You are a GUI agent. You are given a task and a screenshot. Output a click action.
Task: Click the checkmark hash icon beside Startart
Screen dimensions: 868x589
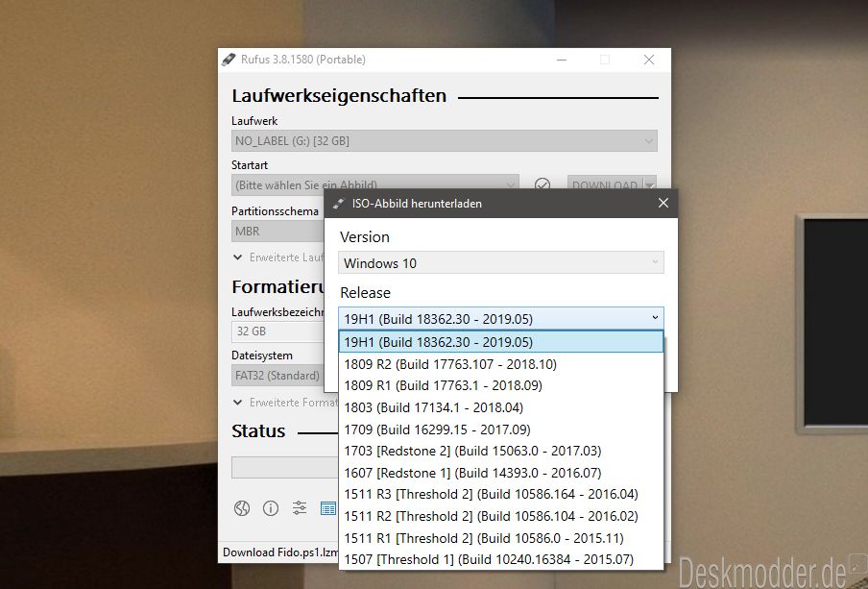click(542, 185)
